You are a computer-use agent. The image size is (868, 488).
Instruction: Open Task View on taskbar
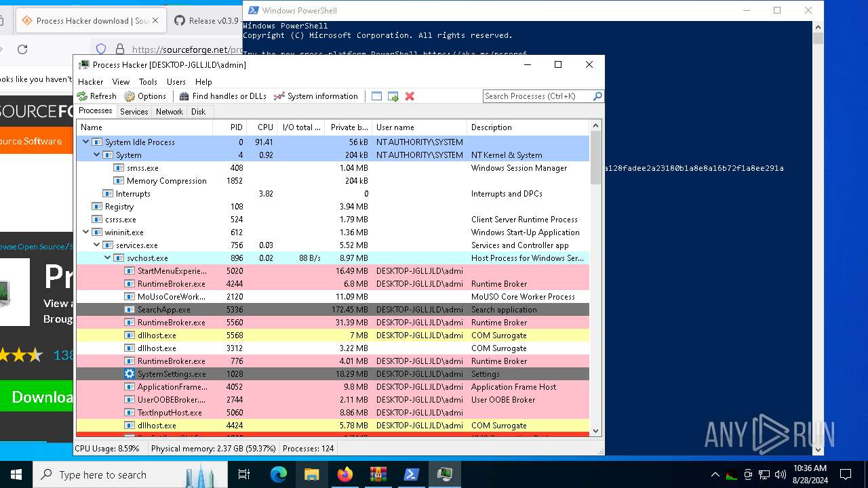(x=244, y=475)
